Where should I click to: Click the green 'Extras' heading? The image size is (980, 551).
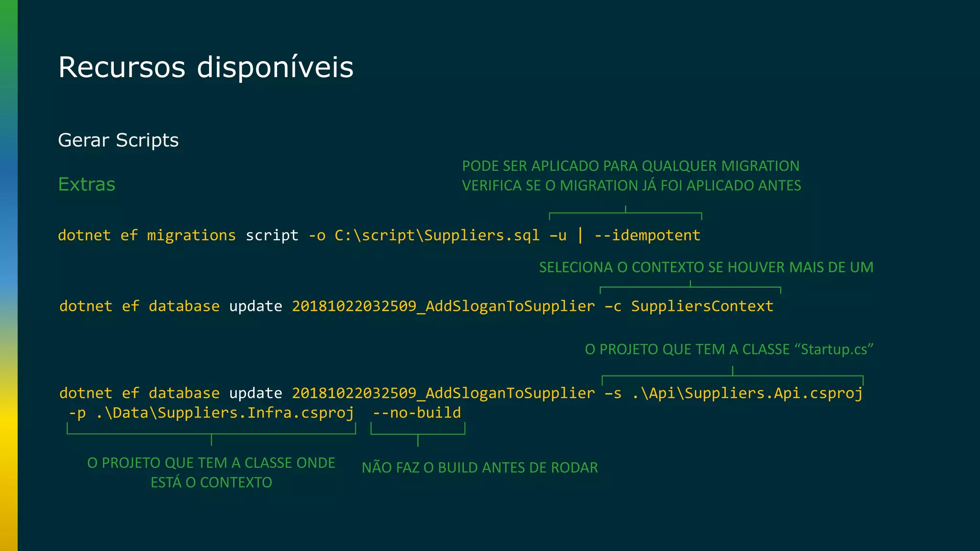[87, 184]
